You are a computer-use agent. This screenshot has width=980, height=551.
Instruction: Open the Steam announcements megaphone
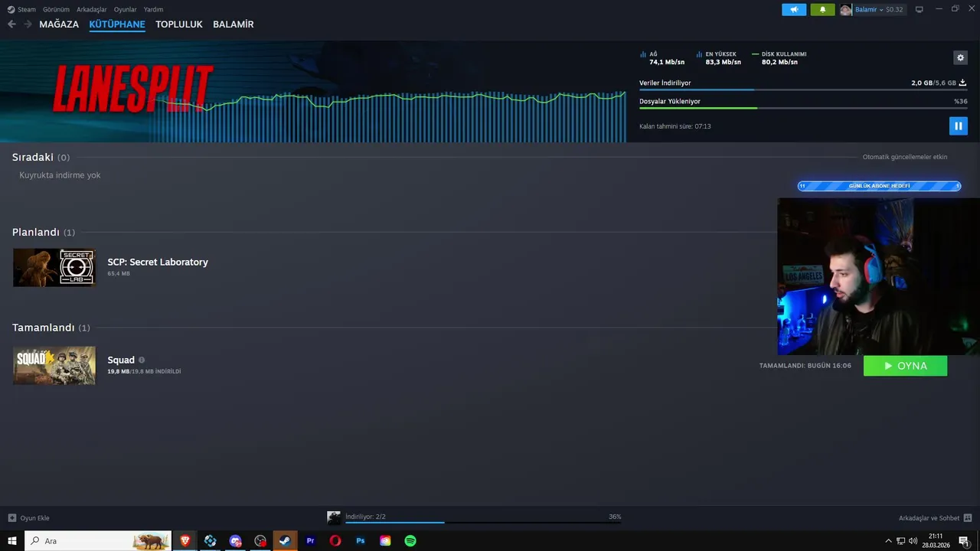[x=794, y=9]
